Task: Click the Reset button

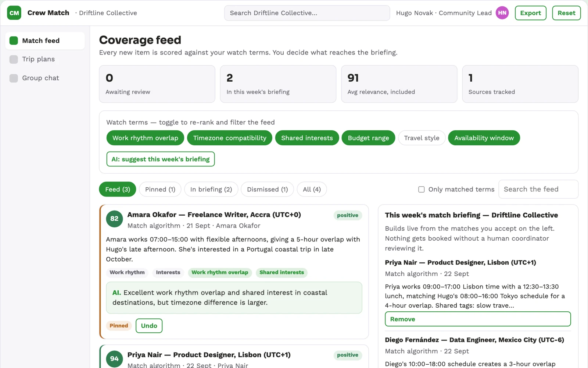Action: 566,13
